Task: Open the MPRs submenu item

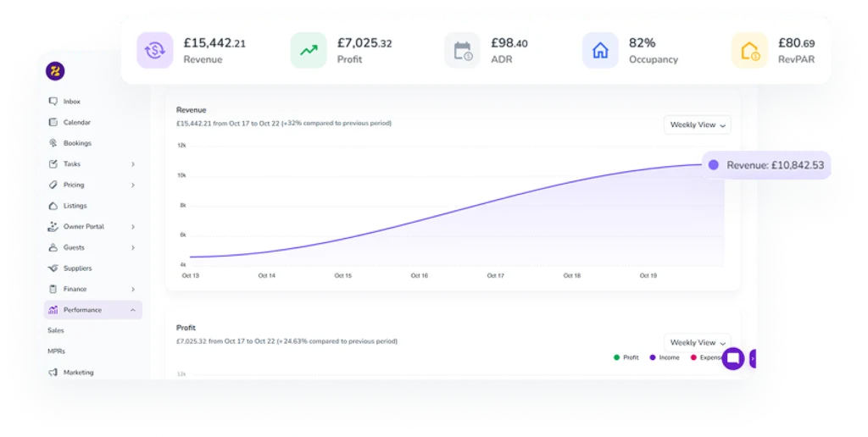Action: click(x=56, y=351)
